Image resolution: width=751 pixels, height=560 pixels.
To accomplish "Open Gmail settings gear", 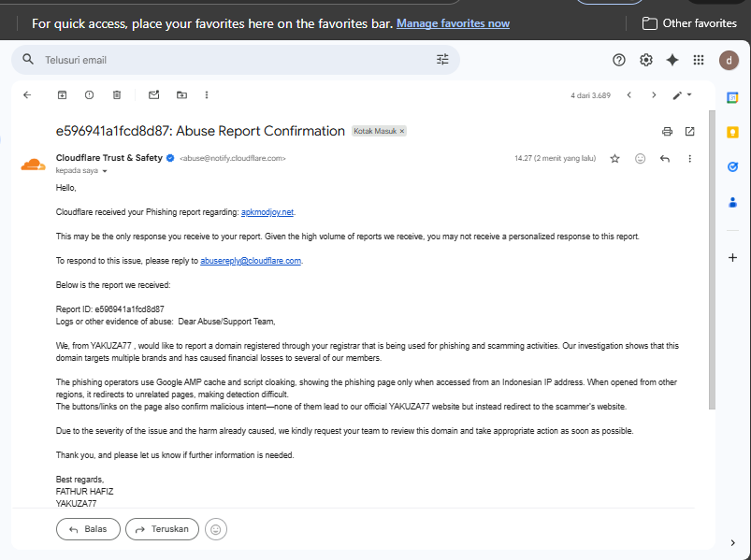I will pos(646,60).
